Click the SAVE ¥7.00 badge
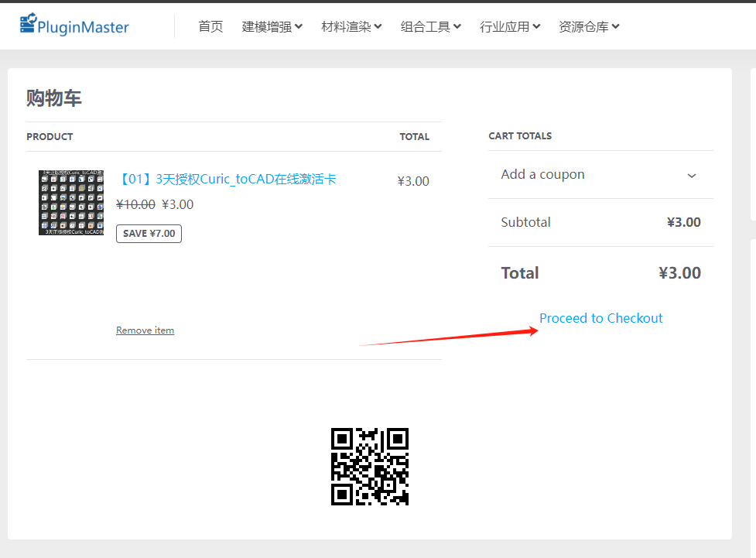 (149, 234)
